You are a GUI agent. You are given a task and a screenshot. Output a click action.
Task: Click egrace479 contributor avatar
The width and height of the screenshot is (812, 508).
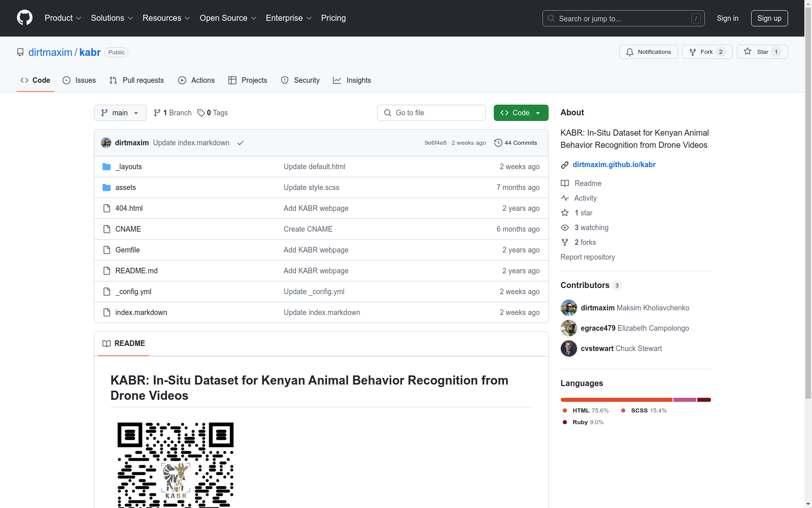(569, 328)
